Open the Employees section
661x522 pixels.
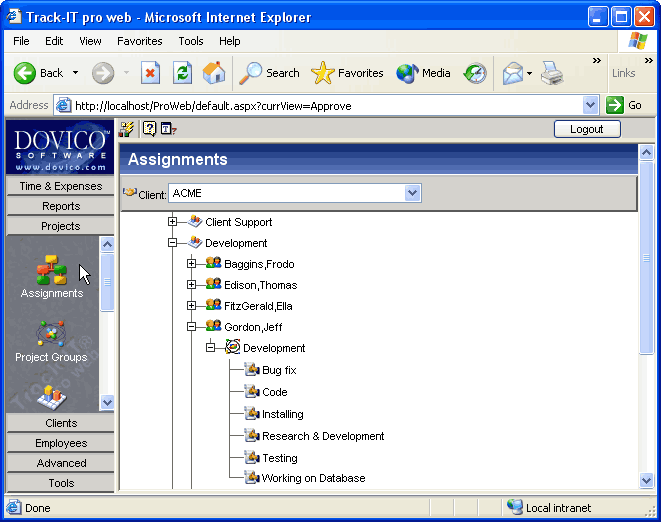[61, 443]
